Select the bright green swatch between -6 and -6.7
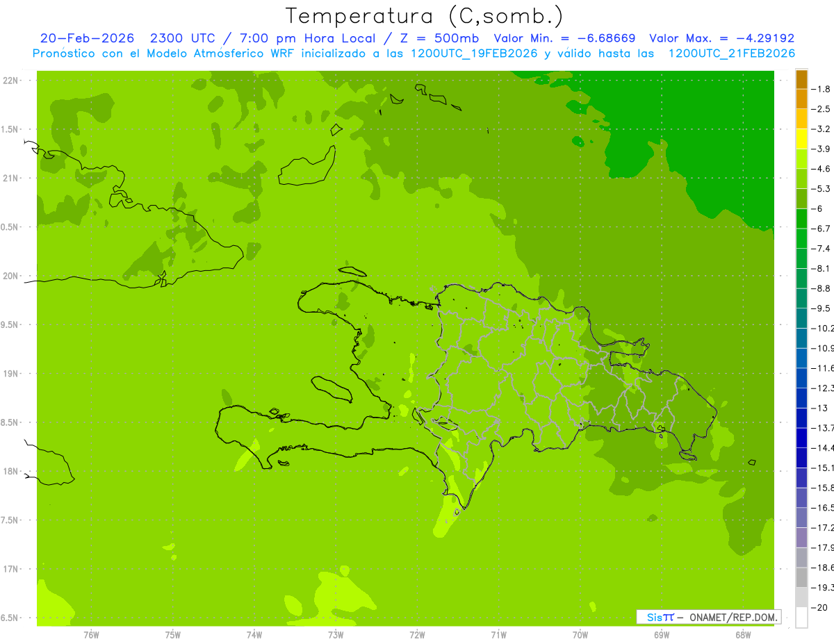 [801, 219]
